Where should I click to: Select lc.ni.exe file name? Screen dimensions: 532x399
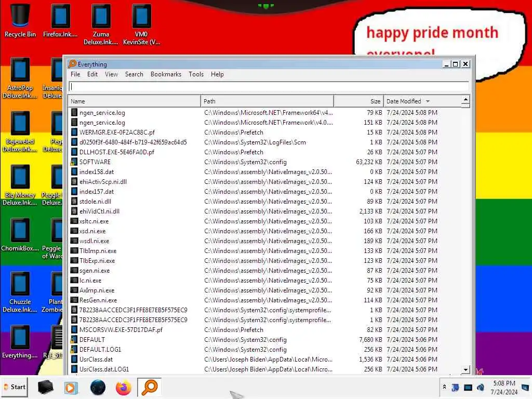click(x=90, y=280)
